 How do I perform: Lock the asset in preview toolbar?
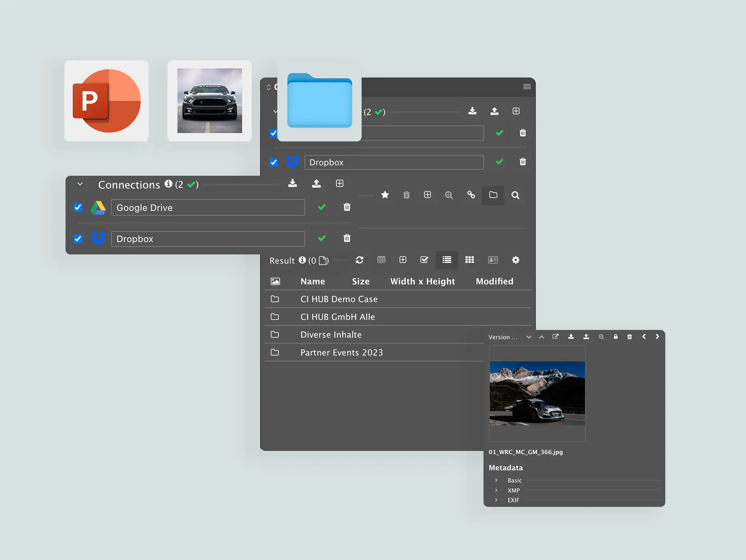point(616,337)
